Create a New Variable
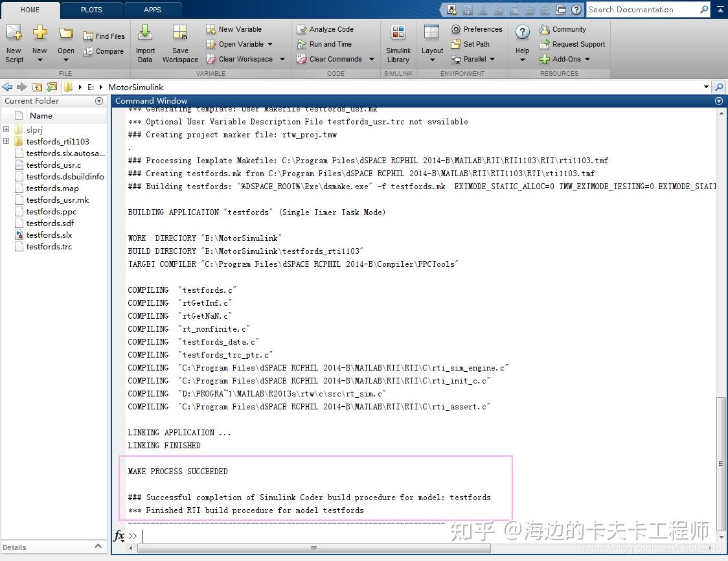Screen dimensions: 728x561 pyautogui.click(x=236, y=29)
